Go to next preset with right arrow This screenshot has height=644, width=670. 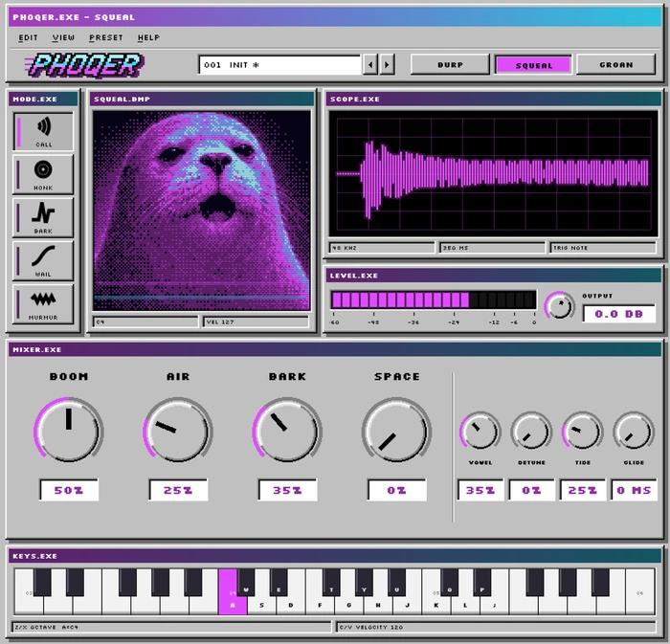coord(387,65)
